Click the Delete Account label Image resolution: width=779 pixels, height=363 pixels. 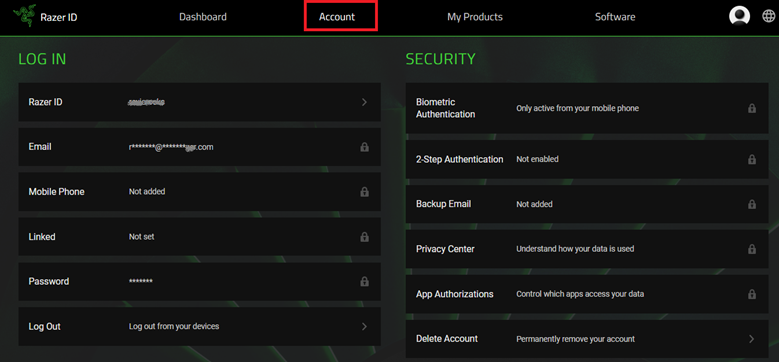click(447, 339)
